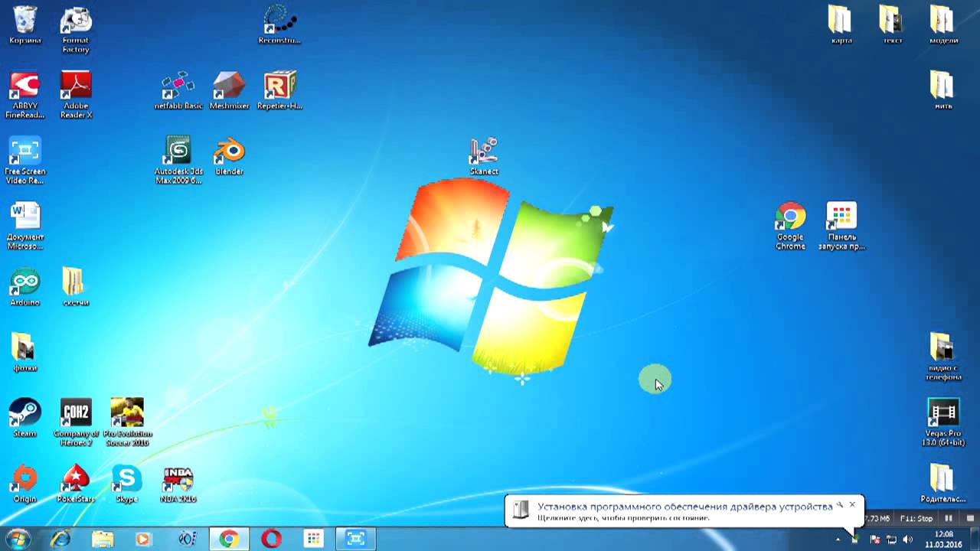Click the driver installation notification text
The width and height of the screenshot is (980, 551).
[x=685, y=507]
